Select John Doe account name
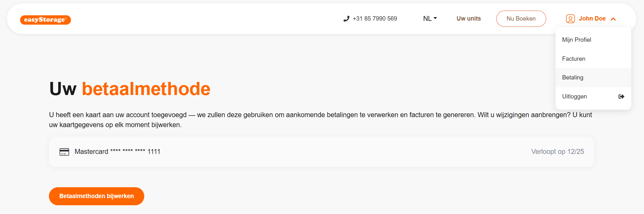 tap(592, 19)
